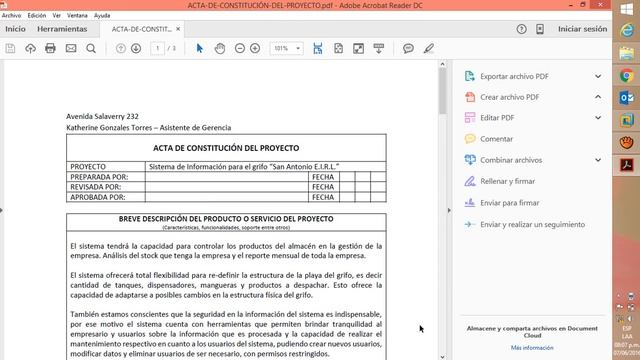Click the full screen mode icon

[x=358, y=49]
